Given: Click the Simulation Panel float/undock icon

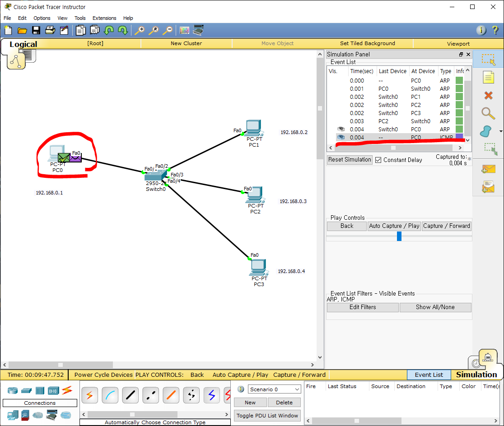Looking at the screenshot, I should (461, 54).
